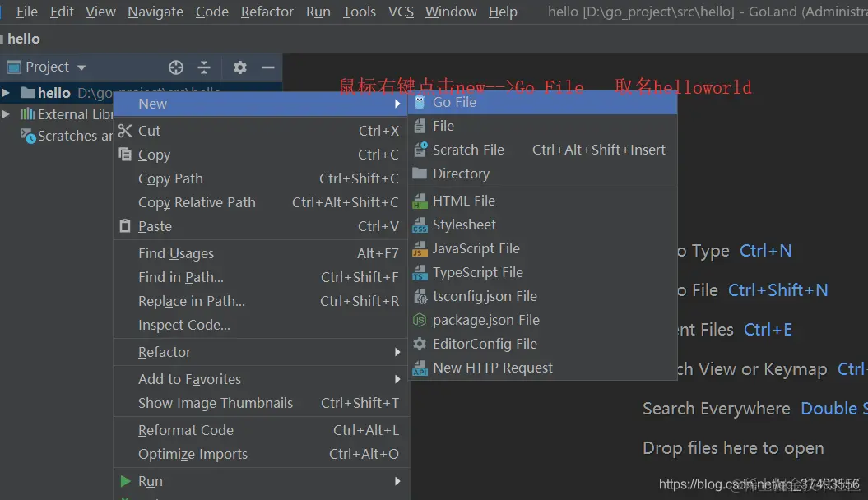The height and width of the screenshot is (500, 868).
Task: Click the Scratches and Consoles icon
Action: coord(28,136)
